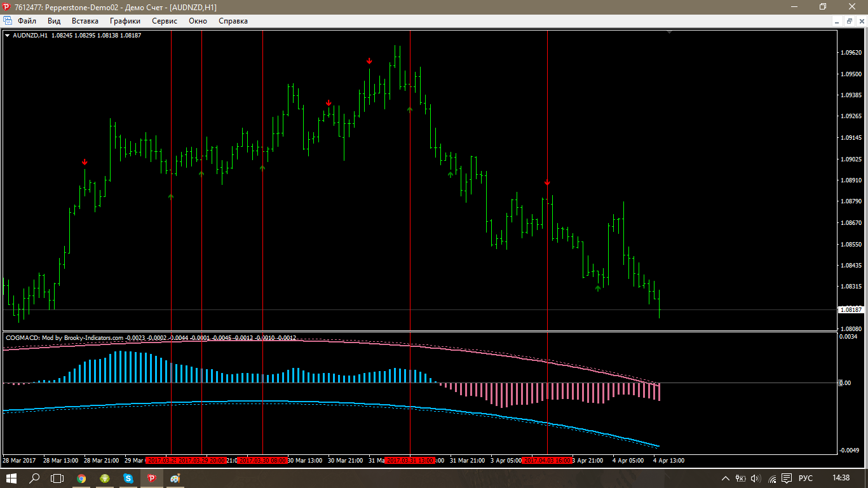Click the chart document icon beside Файл
Screen dimensions: 868x488
point(8,21)
